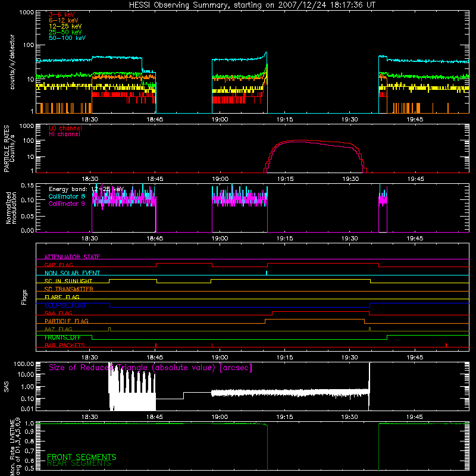Screen dimensions: 476x476
Task: Click the Normalized modulation axis label
Action: pos(11,208)
